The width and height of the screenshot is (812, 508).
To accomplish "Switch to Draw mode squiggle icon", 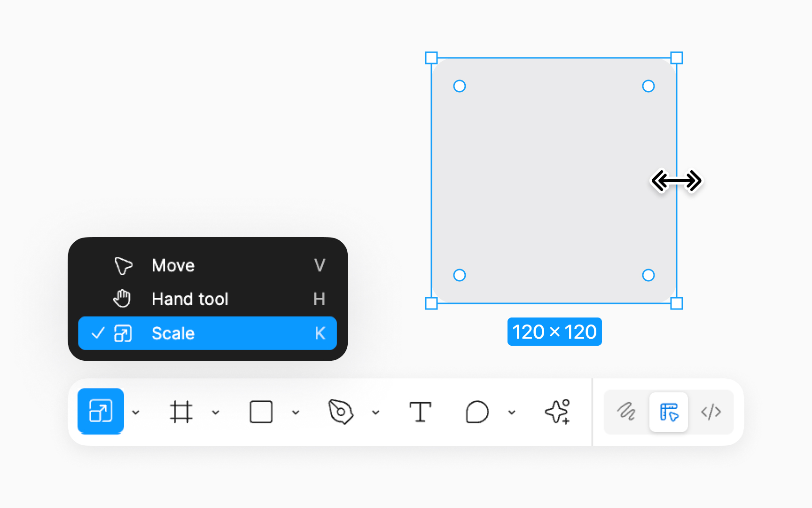I will (x=626, y=412).
